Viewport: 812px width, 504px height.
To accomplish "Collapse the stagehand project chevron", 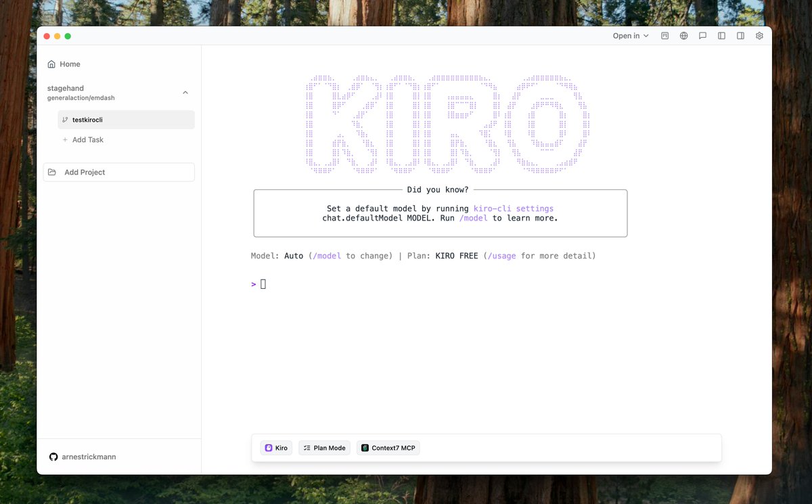I will tap(185, 93).
